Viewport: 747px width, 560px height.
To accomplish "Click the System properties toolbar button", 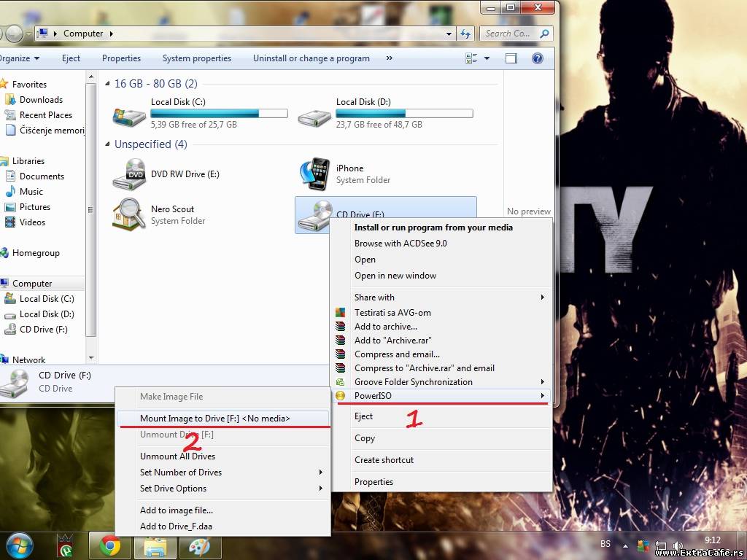I will (196, 58).
